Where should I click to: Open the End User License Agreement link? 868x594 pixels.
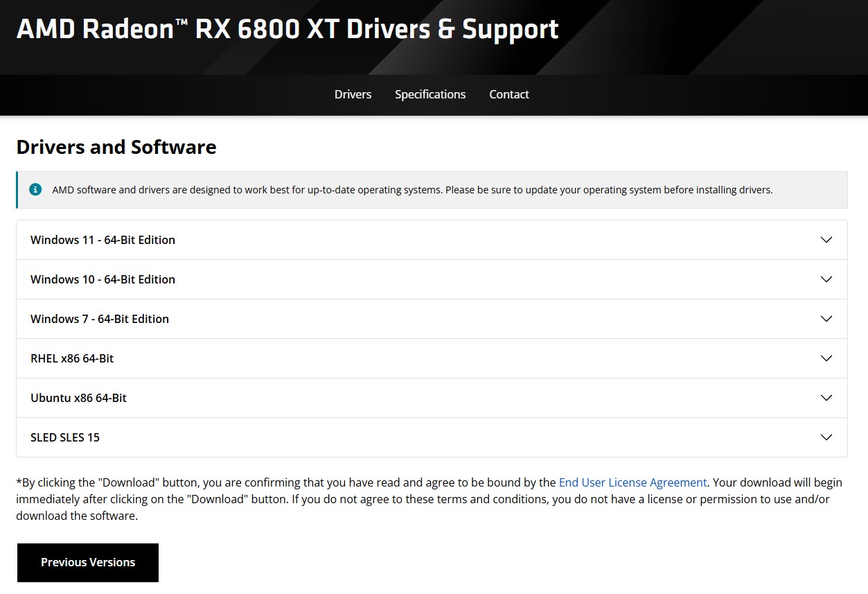click(632, 482)
